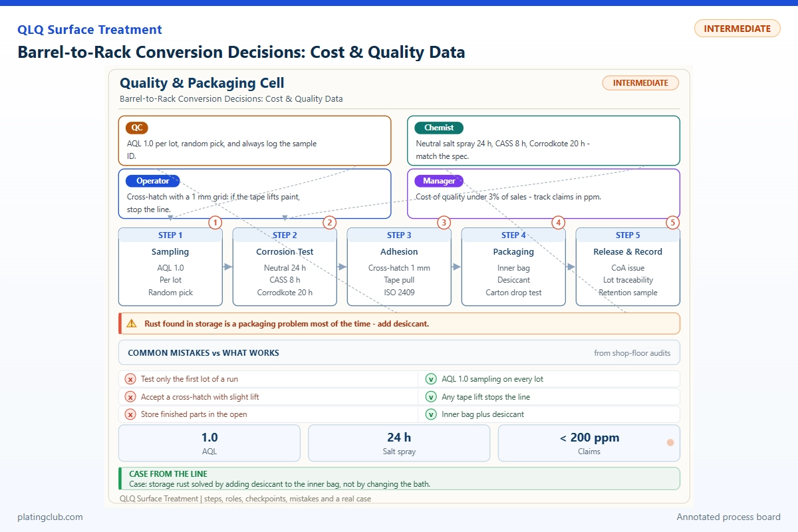Click the 'Accept a cross-hatch with slight lift' row text

point(200,397)
